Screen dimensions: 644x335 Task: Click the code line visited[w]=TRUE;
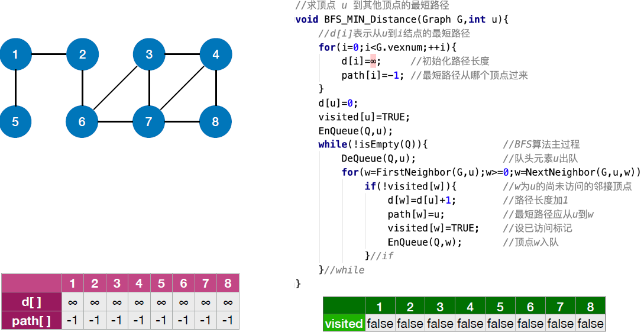pos(433,228)
